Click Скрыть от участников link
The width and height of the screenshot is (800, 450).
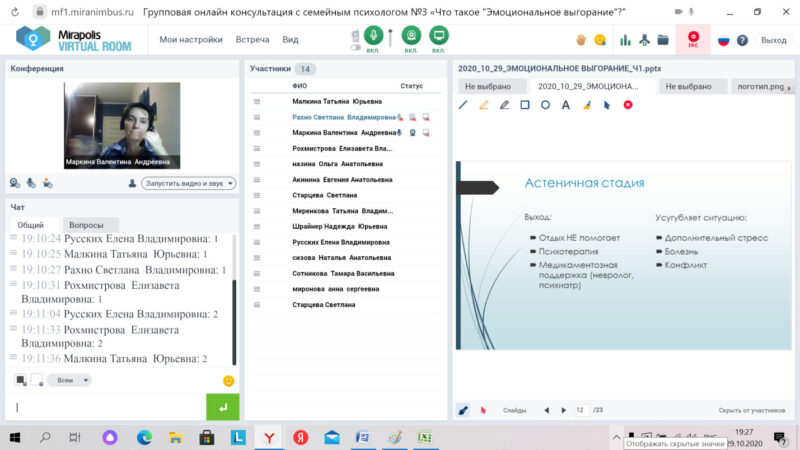click(x=752, y=410)
